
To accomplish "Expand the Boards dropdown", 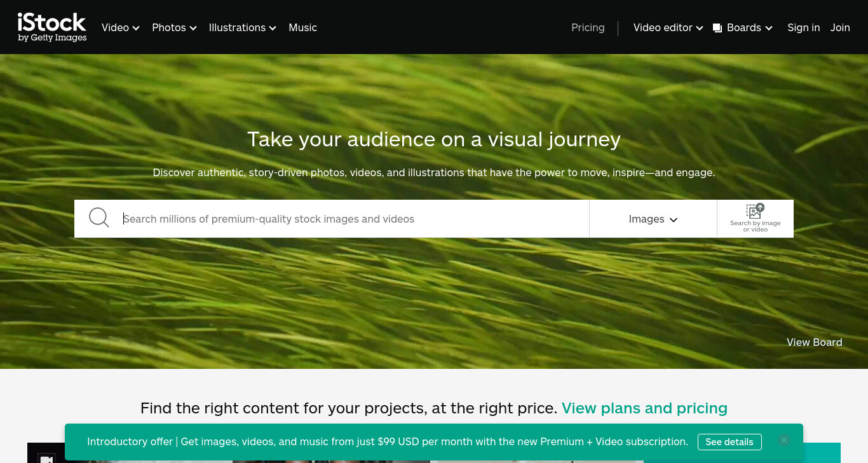I will pyautogui.click(x=750, y=28).
